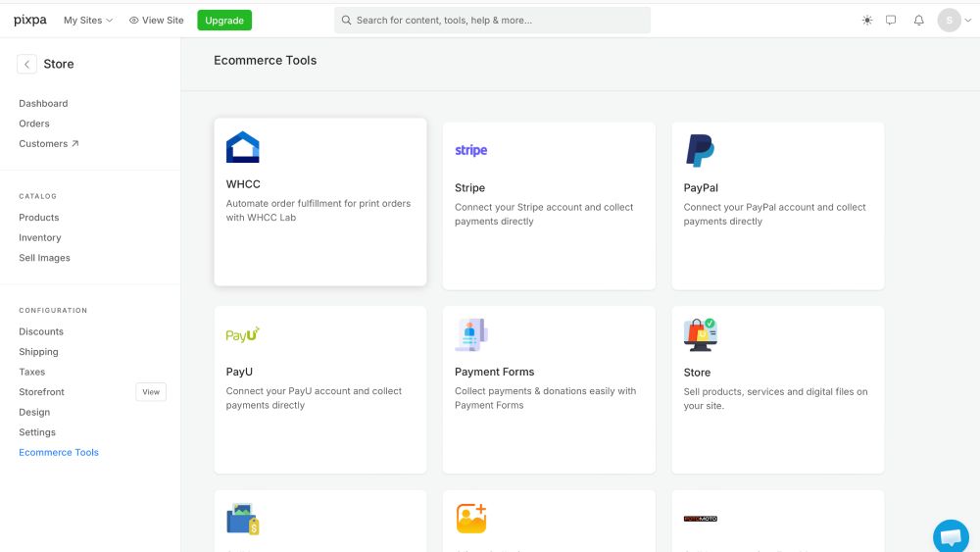Image resolution: width=980 pixels, height=552 pixels.
Task: Click the WHCC description about print orders
Action: [x=318, y=210]
